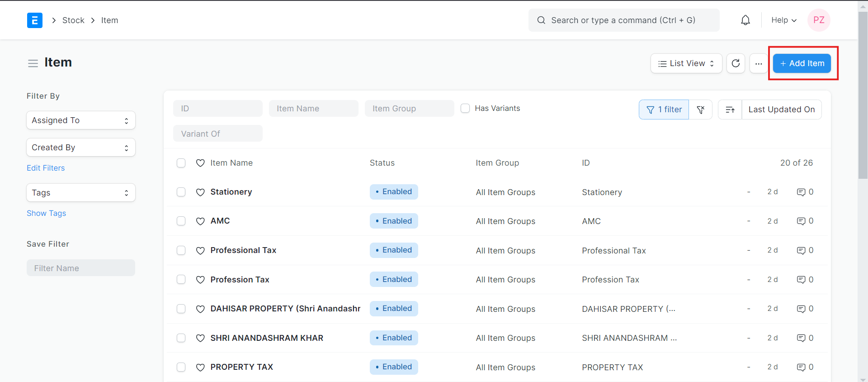This screenshot has width=868, height=382.
Task: Like the Profession Tax heart
Action: tap(200, 280)
